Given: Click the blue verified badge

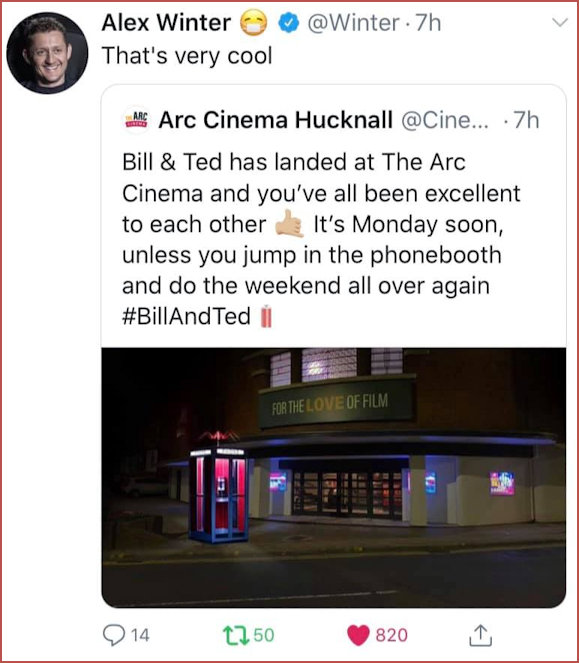Looking at the screenshot, I should tap(288, 23).
